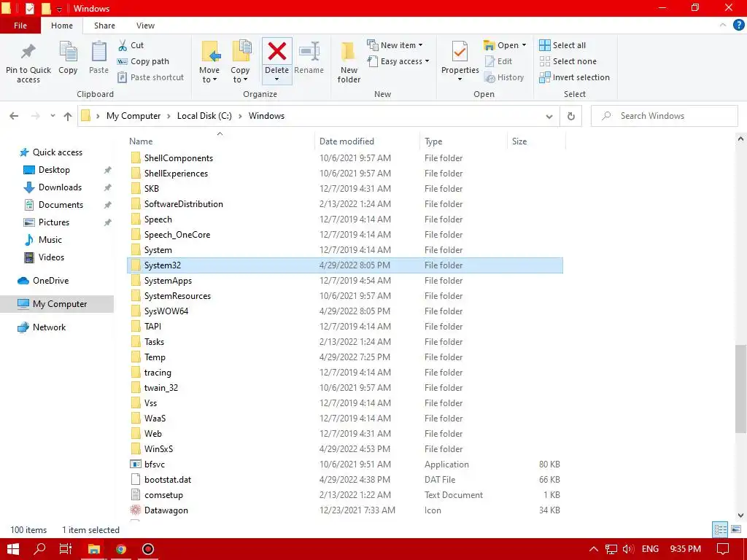Click the volume tray icon
747x560 pixels.
(x=628, y=549)
